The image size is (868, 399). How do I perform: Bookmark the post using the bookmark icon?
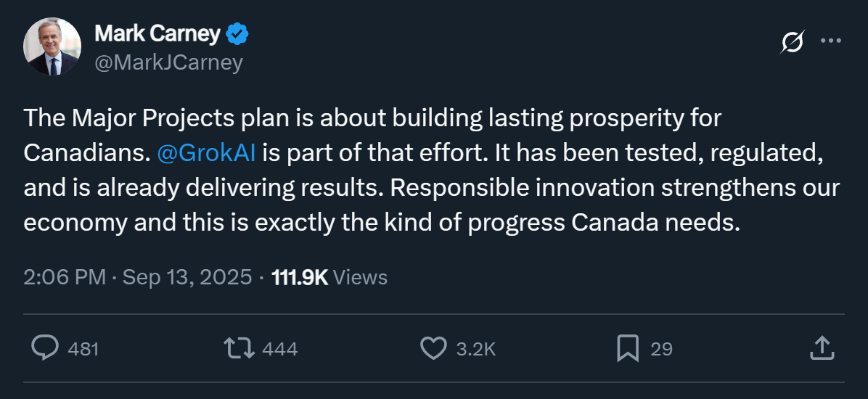point(627,348)
